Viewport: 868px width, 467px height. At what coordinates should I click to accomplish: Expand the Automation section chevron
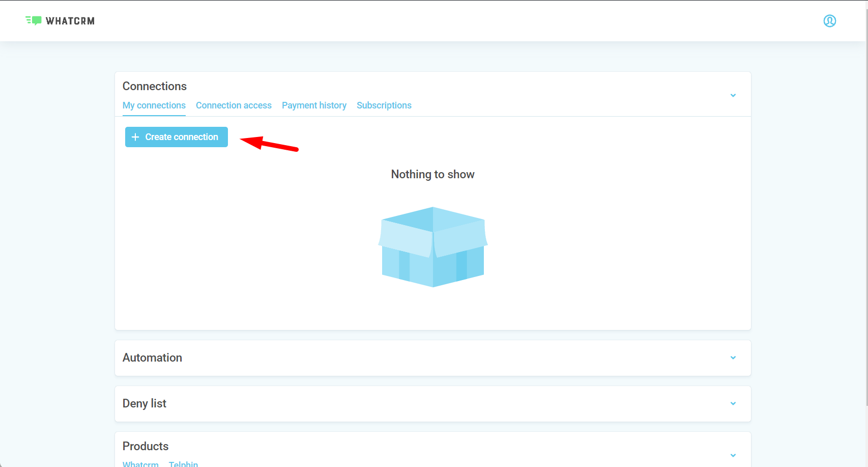click(x=733, y=358)
